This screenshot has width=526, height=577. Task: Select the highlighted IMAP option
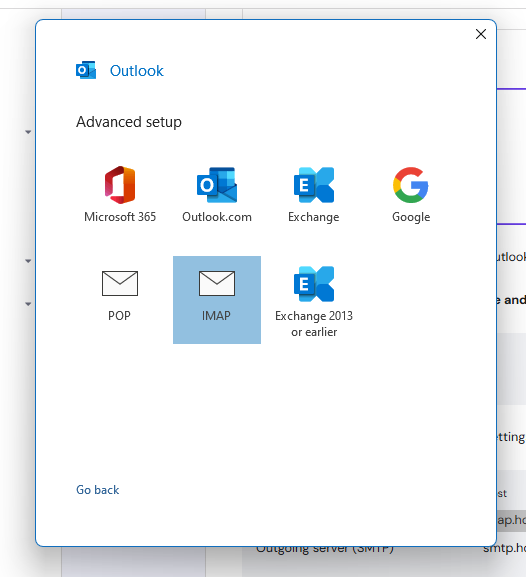(217, 300)
